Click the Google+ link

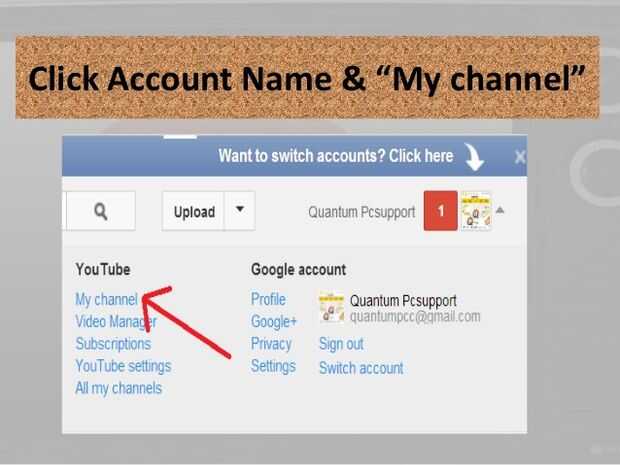tap(274, 321)
